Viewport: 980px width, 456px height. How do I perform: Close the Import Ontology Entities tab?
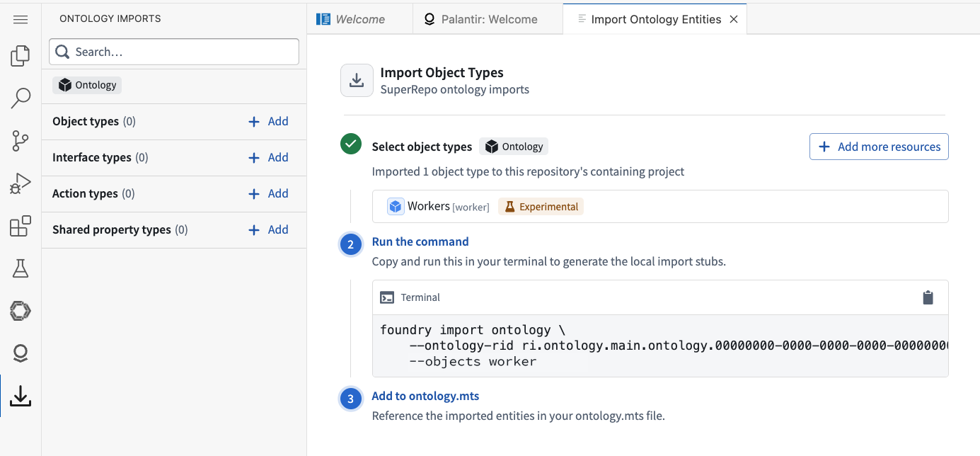point(734,19)
